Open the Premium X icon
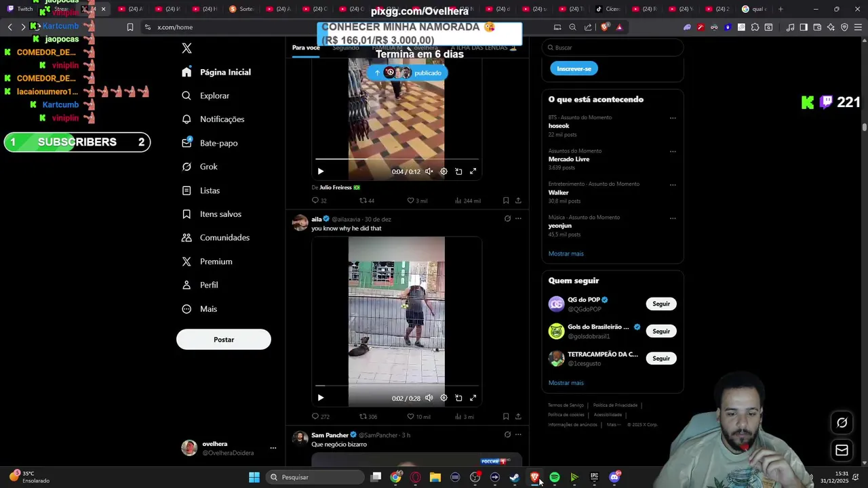Screen dimensions: 868x488 186,262
